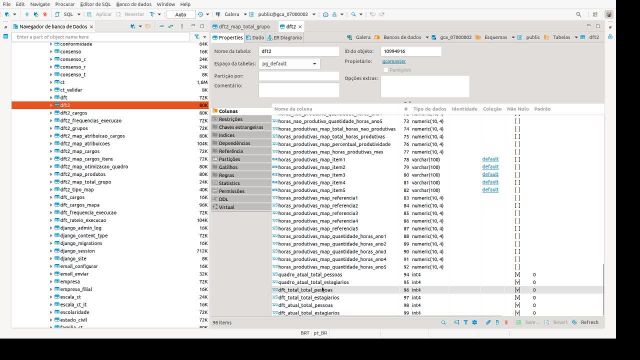Toggle Não Nulo checkbox for horas_produtivas_map_quantidade_horas_ano5
640x360 pixels.
517,267
